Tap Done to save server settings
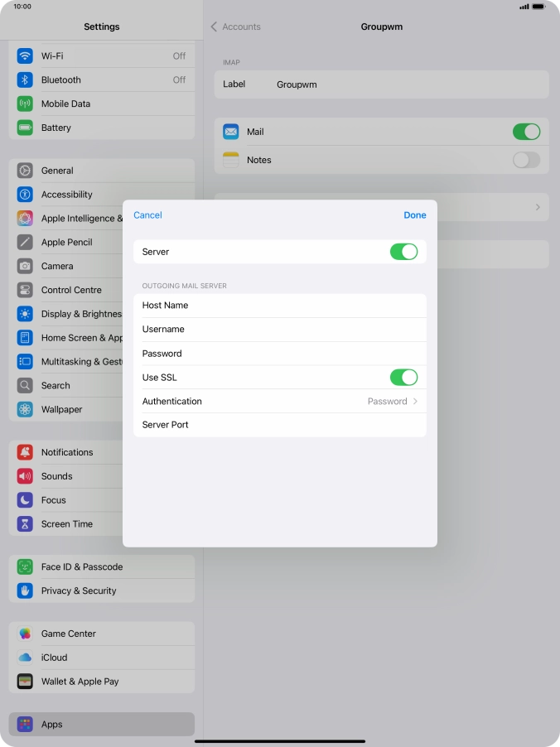 [414, 215]
